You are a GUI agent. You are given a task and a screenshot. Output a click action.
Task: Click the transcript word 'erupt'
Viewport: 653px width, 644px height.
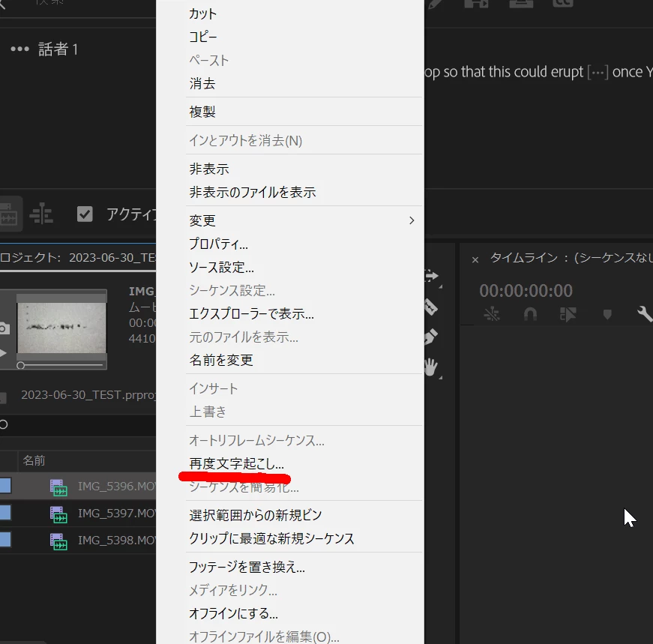(567, 72)
